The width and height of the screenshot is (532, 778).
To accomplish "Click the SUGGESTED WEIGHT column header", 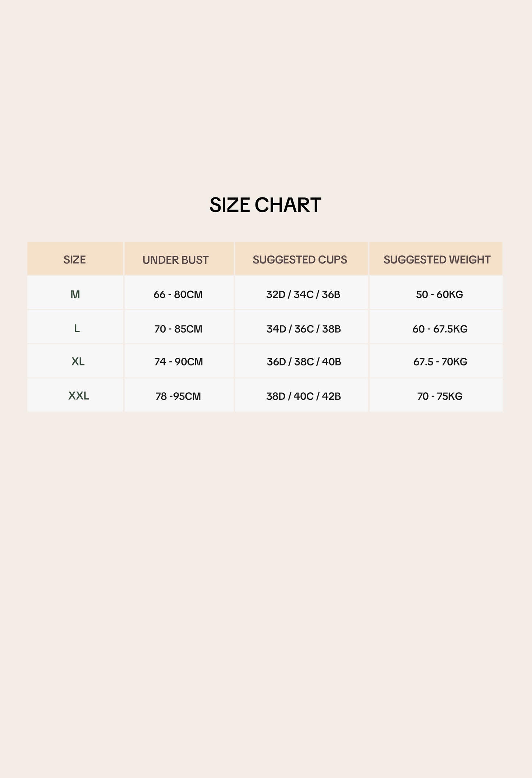I will (436, 259).
